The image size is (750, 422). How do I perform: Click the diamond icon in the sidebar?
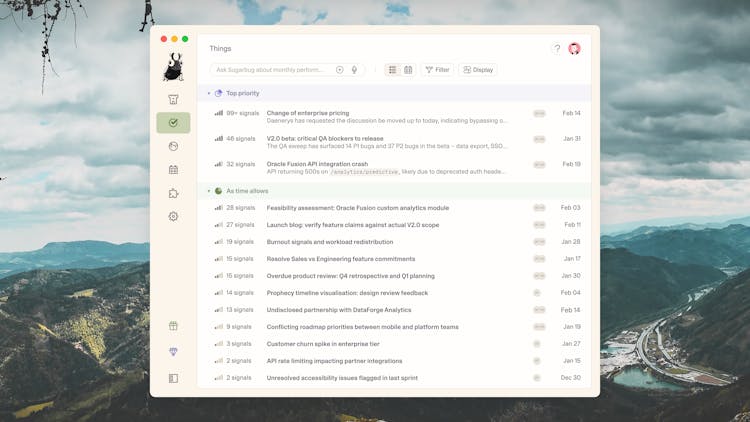tap(173, 352)
